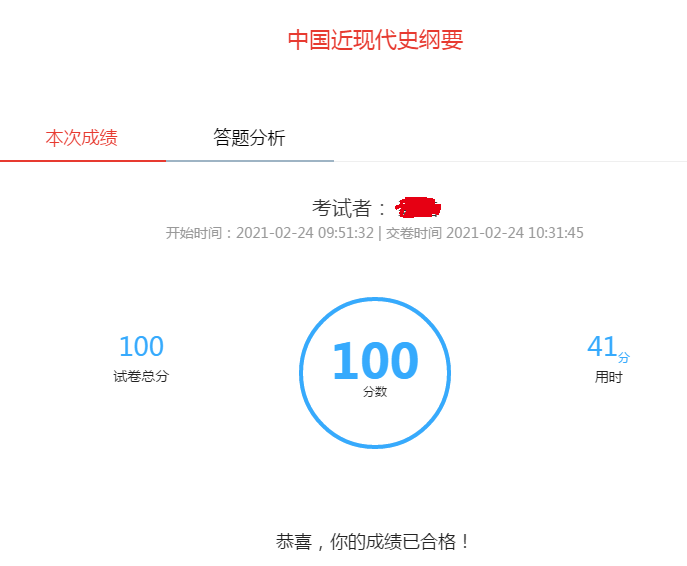Click the 中国近现代史纲要 title
The width and height of the screenshot is (687, 566).
pos(375,40)
